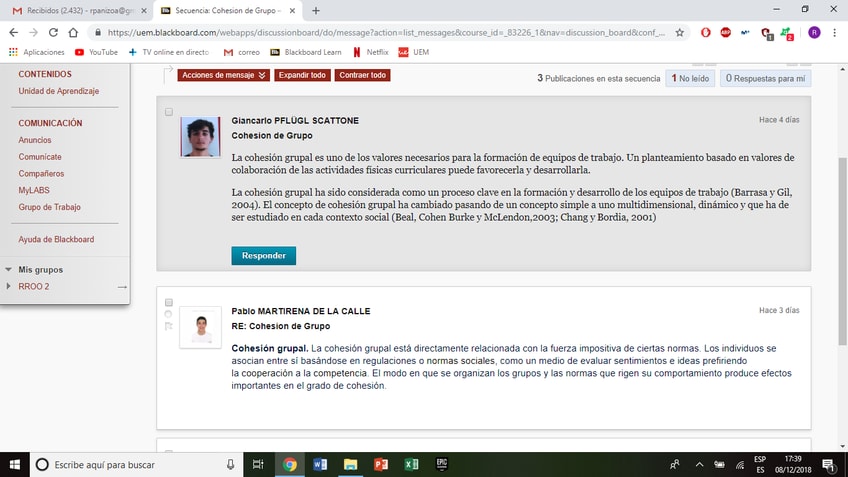Bookmark this page with the star icon
The image size is (848, 477).
click(680, 32)
